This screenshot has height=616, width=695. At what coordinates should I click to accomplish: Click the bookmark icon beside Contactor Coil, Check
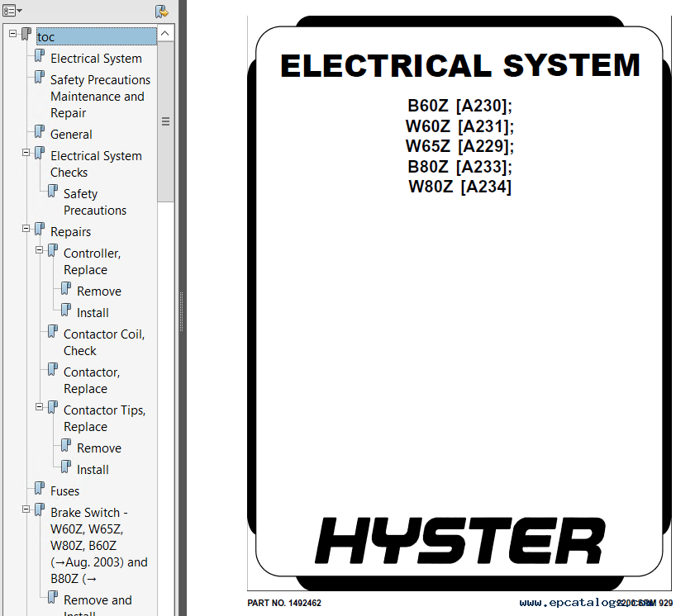pyautogui.click(x=53, y=331)
